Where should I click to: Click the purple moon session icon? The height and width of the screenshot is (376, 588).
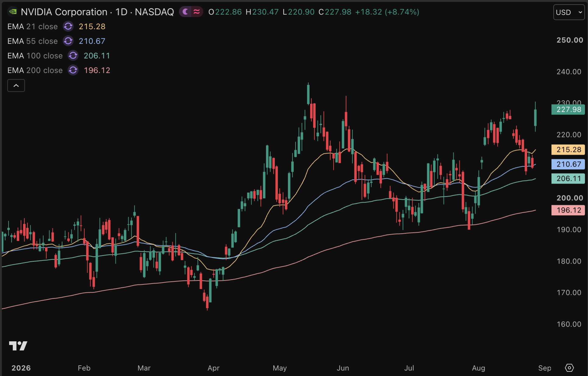(185, 12)
